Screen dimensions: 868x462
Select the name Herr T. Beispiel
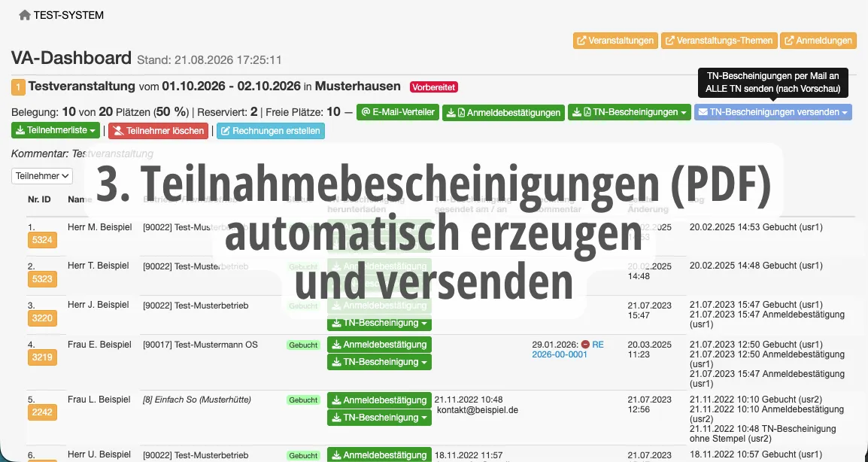[x=98, y=266]
